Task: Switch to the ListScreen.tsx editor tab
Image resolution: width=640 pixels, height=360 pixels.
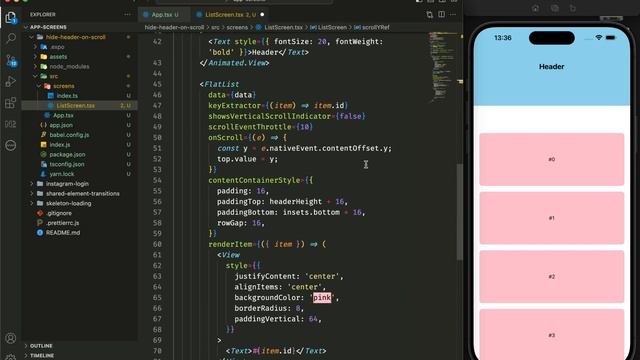Action: tap(230, 15)
